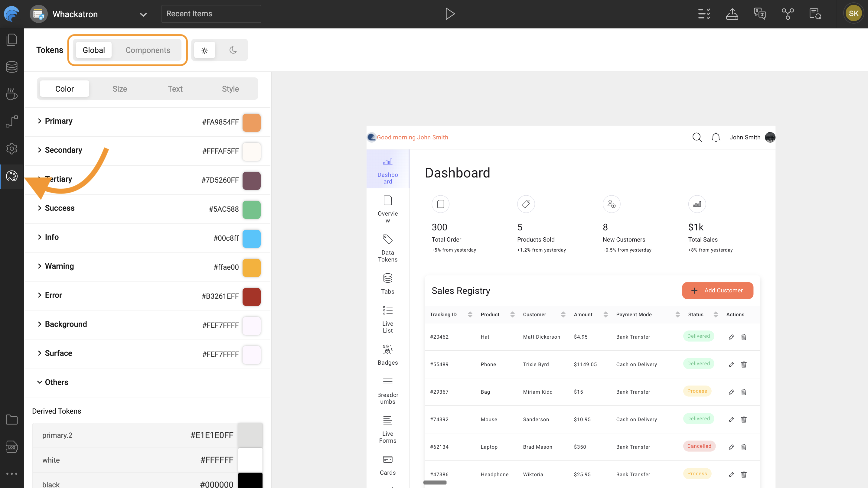Open the File Explorer folder icon
Image resolution: width=868 pixels, height=488 pixels.
point(12,419)
